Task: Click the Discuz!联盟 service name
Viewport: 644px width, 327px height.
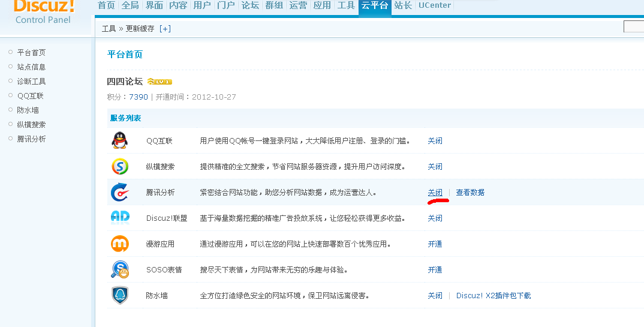Action: coord(167,218)
